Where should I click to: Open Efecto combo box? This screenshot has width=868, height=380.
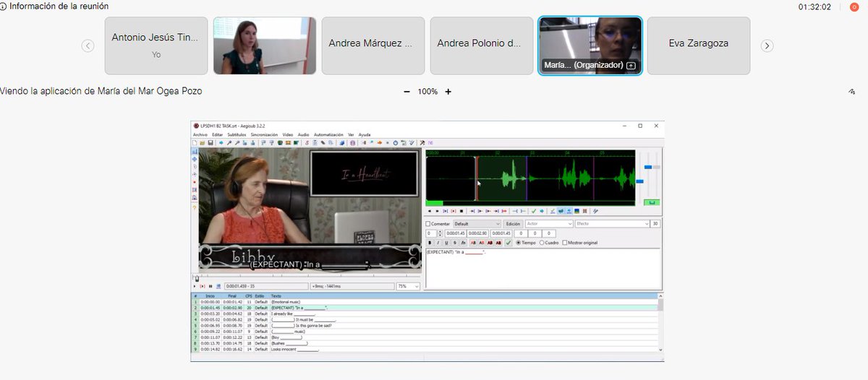pyautogui.click(x=612, y=224)
